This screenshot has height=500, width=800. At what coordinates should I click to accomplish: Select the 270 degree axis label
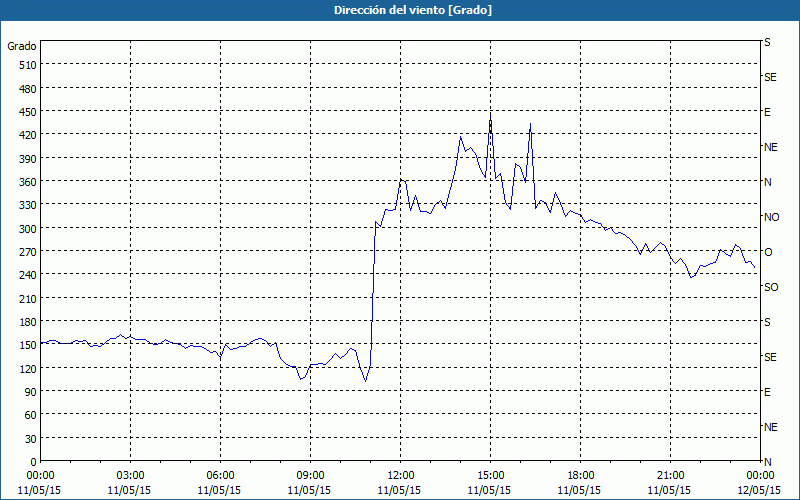tap(28, 252)
